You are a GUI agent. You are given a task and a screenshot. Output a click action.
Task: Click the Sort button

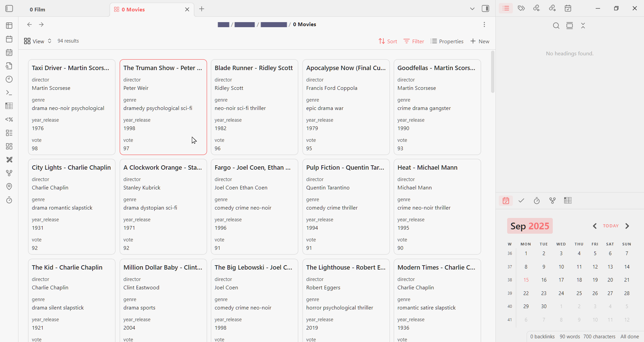click(388, 41)
